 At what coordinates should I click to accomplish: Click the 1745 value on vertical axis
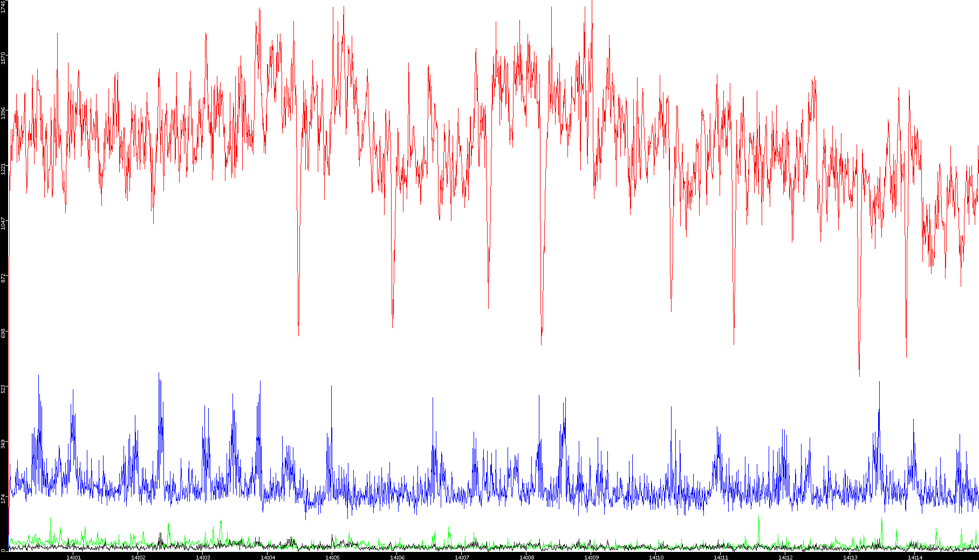tap(3, 7)
